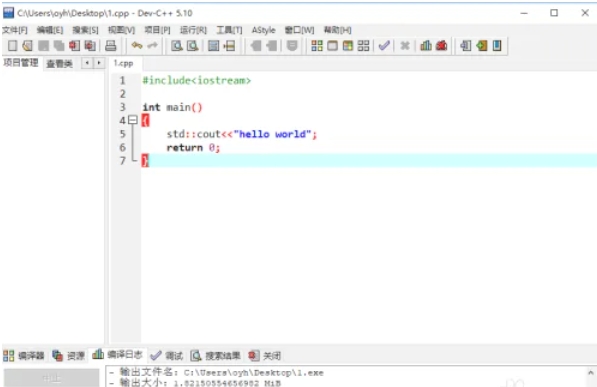Click the Undo arrow icon
Viewport: 597px width, 387px height.
click(137, 46)
